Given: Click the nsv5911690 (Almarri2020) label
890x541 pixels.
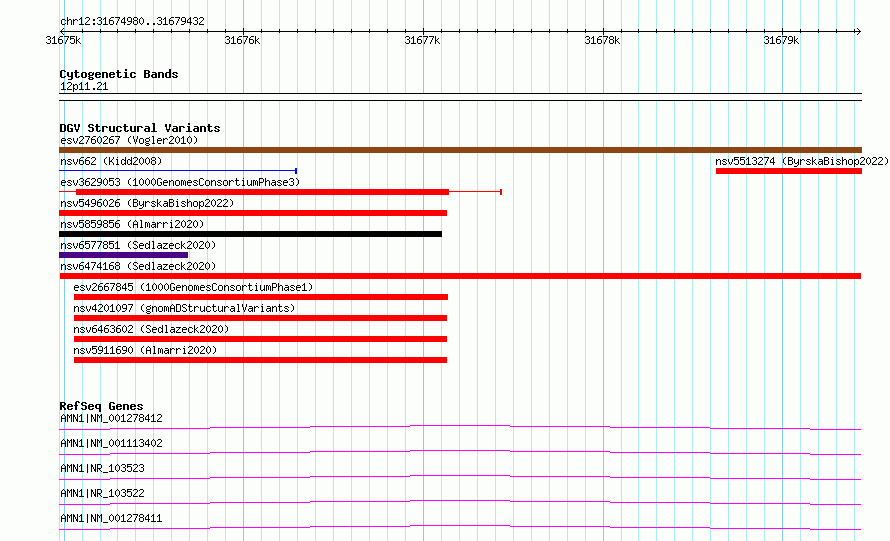Looking at the screenshot, I should tap(145, 350).
